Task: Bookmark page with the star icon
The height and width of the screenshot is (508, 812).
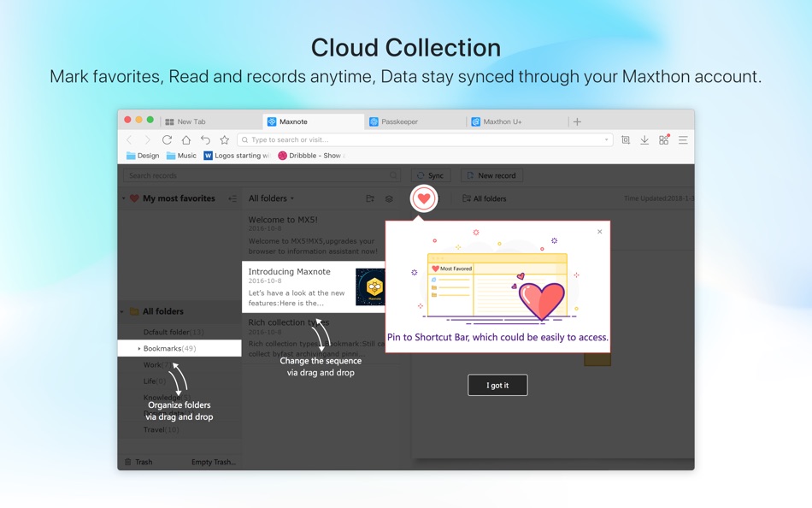Action: pyautogui.click(x=224, y=140)
